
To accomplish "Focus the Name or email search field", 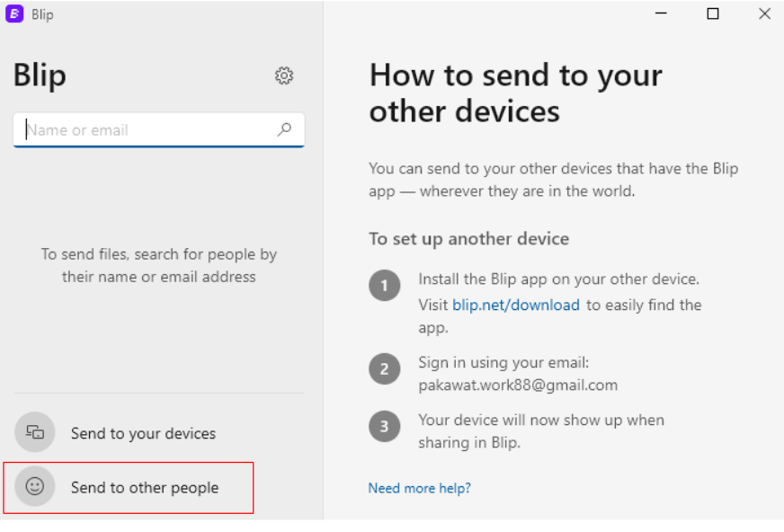I will (148, 129).
